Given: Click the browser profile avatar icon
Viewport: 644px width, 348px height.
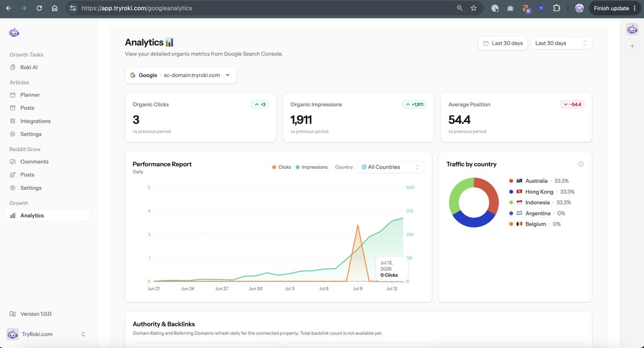Looking at the screenshot, I should click(x=579, y=8).
